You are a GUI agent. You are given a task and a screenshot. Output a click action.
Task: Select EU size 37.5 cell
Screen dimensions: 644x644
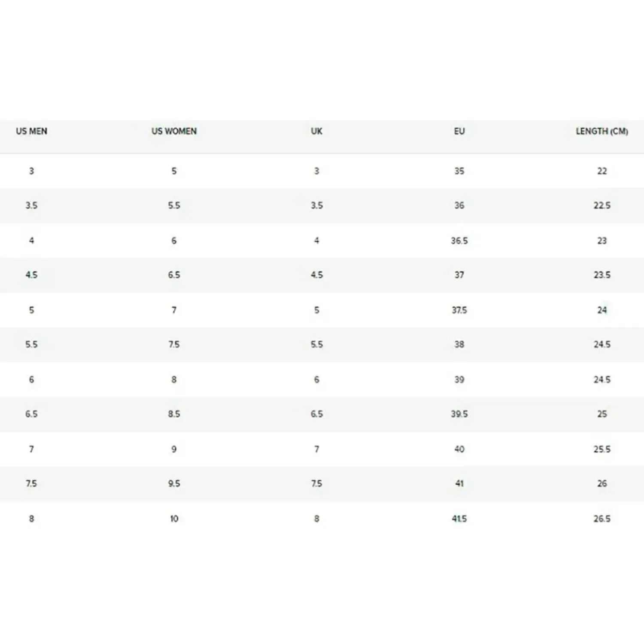click(x=459, y=310)
